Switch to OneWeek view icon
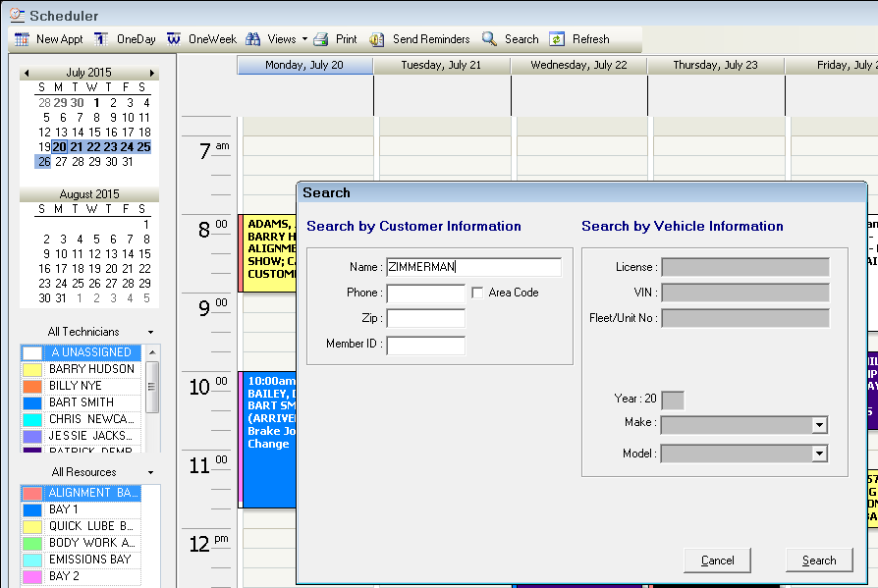This screenshot has height=588, width=878. 174,39
